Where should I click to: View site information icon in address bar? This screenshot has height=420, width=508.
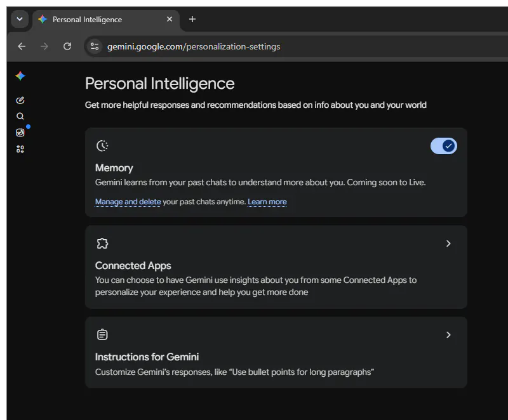pos(94,46)
